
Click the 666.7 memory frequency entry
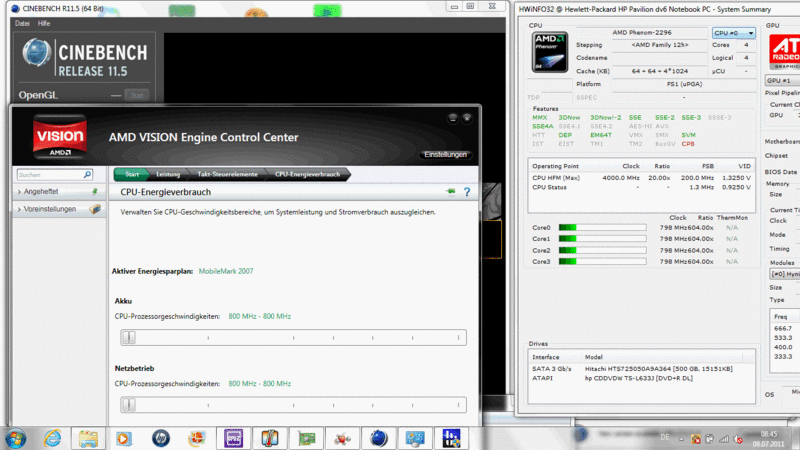pyautogui.click(x=783, y=329)
